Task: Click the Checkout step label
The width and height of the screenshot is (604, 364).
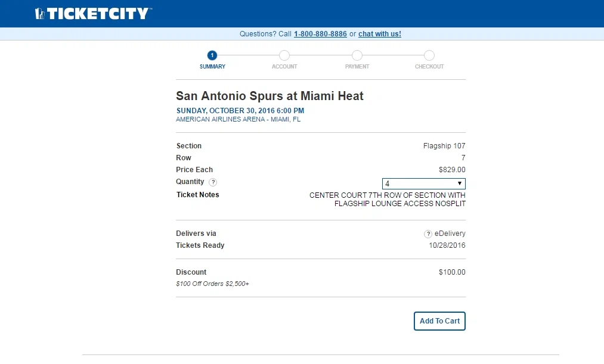Action: pyautogui.click(x=429, y=67)
